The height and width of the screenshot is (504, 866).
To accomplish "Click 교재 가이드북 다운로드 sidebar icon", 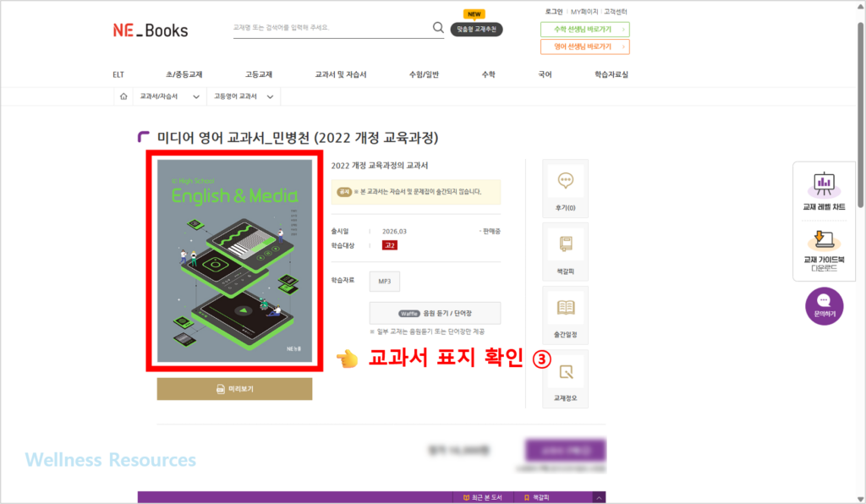I will pos(824,251).
